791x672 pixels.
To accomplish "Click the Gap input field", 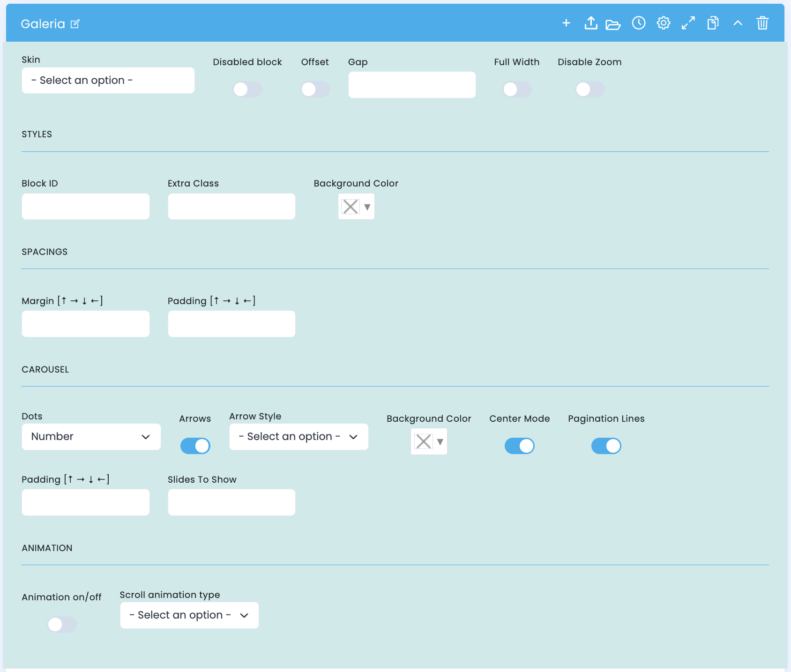I will 412,85.
